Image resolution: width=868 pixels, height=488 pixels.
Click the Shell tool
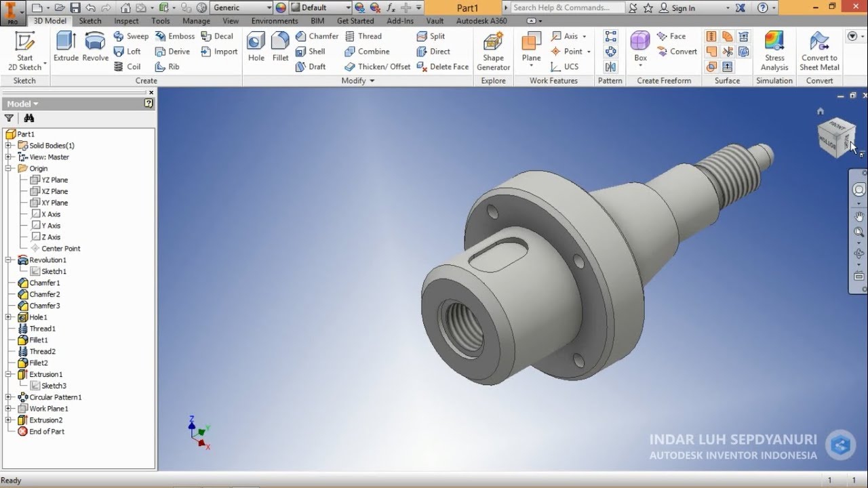pyautogui.click(x=311, y=51)
